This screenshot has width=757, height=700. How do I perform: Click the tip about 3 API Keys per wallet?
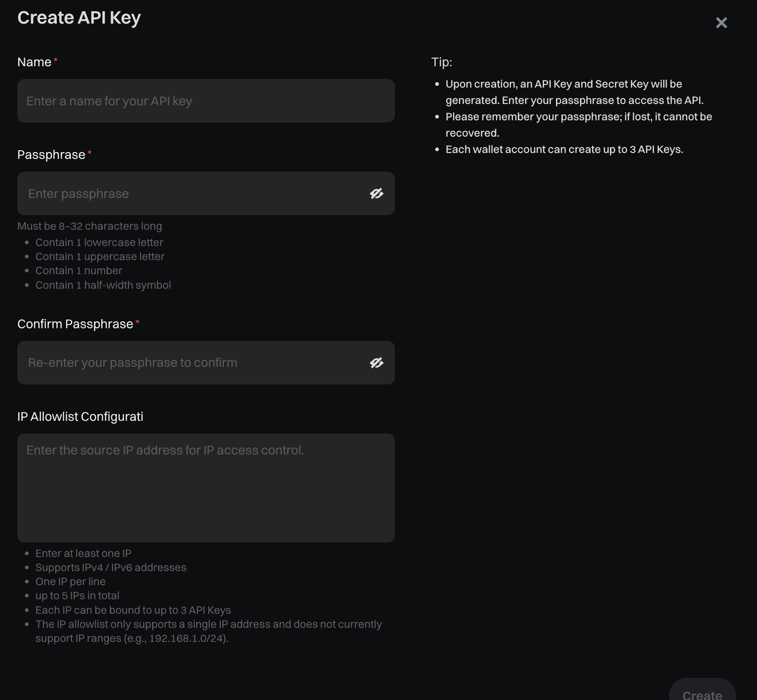point(564,150)
